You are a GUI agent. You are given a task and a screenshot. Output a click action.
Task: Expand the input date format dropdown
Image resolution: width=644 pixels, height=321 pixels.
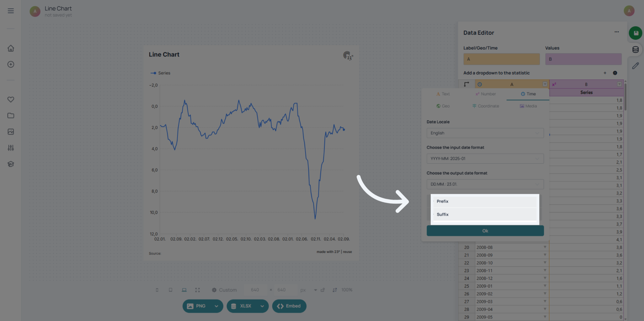(x=485, y=158)
